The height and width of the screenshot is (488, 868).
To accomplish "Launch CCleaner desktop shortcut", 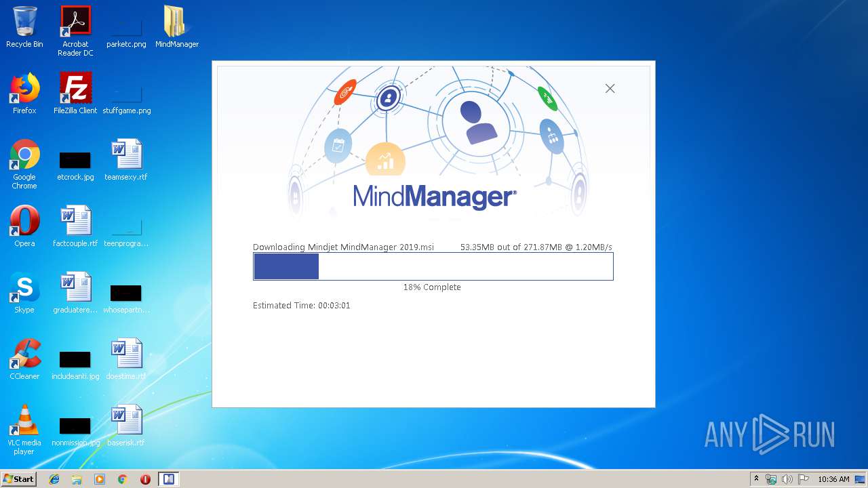I will point(24,359).
